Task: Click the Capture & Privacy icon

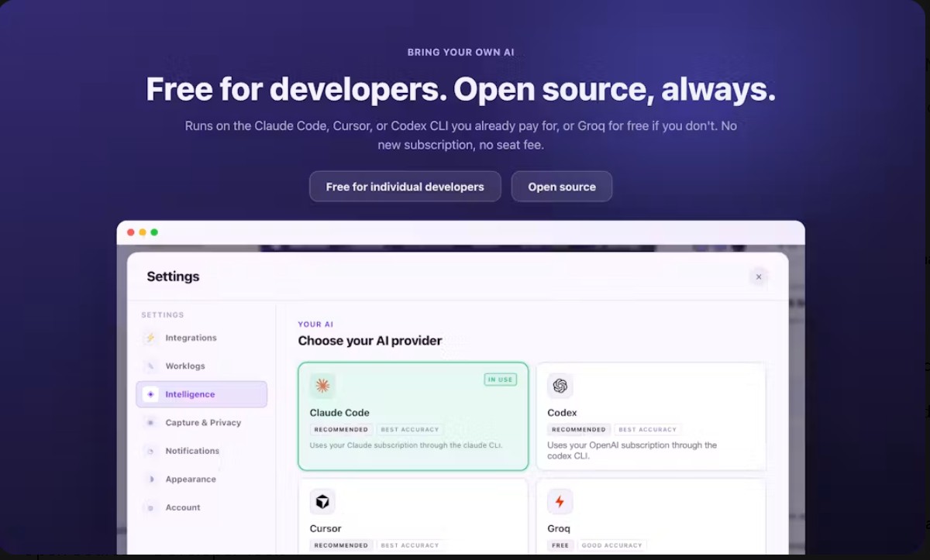Action: pyautogui.click(x=150, y=422)
